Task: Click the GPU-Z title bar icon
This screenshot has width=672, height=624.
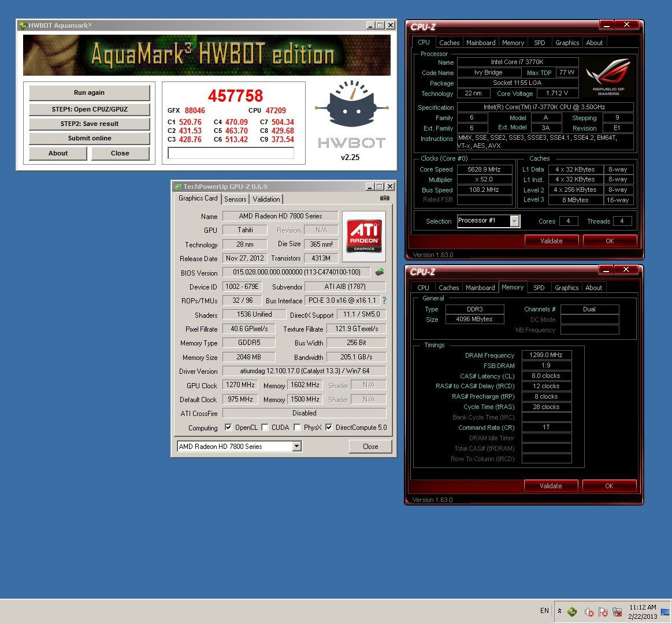Action: (178, 187)
